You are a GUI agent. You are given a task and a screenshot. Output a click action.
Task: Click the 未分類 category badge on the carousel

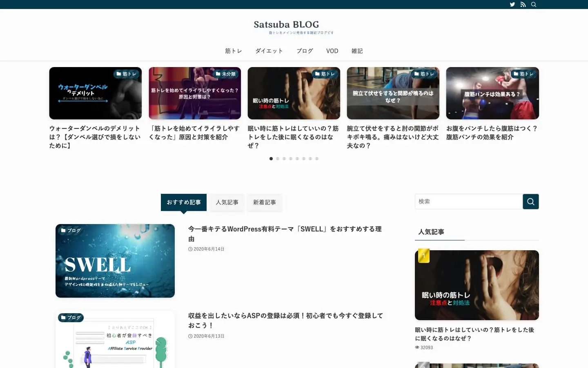pos(225,74)
